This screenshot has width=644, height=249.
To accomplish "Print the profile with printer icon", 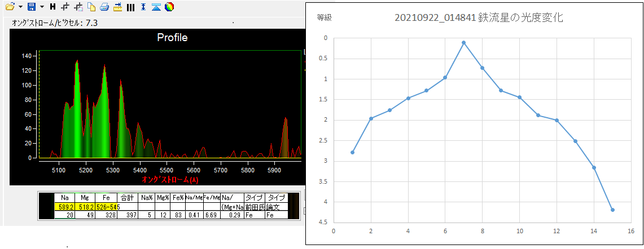I will 104,7.
